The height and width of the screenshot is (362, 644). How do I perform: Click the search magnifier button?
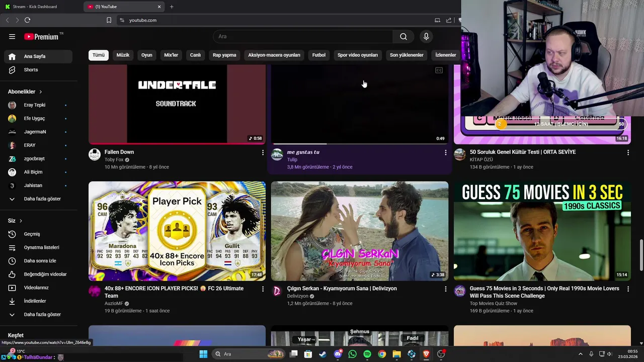coord(404,36)
